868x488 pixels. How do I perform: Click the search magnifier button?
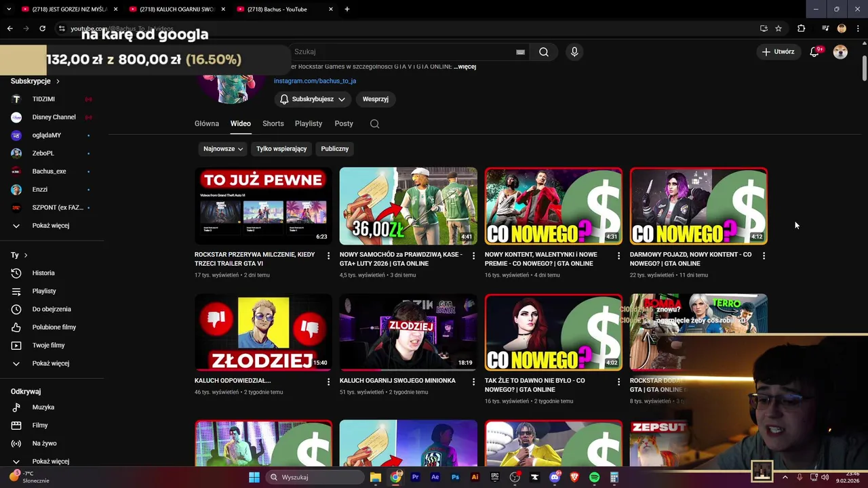click(x=544, y=52)
